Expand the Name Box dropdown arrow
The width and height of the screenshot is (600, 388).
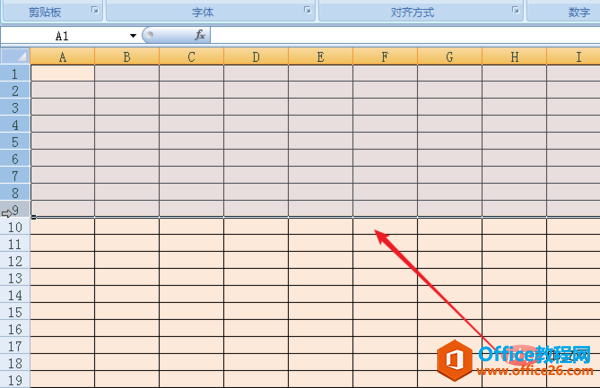tap(133, 36)
